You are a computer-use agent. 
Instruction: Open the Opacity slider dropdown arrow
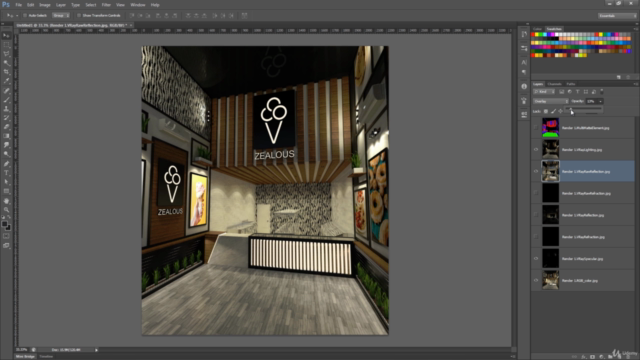600,101
